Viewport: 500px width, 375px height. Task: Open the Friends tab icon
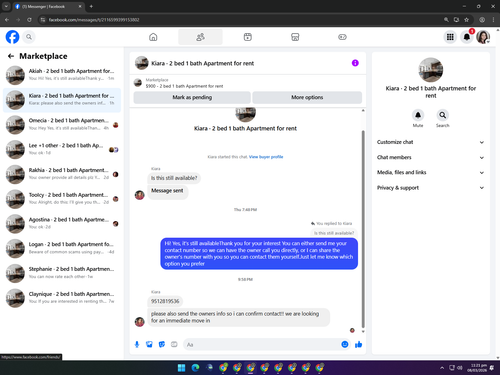click(x=200, y=37)
